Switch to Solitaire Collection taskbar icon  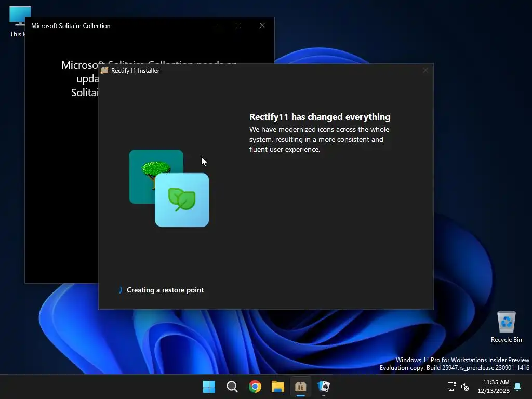point(323,387)
